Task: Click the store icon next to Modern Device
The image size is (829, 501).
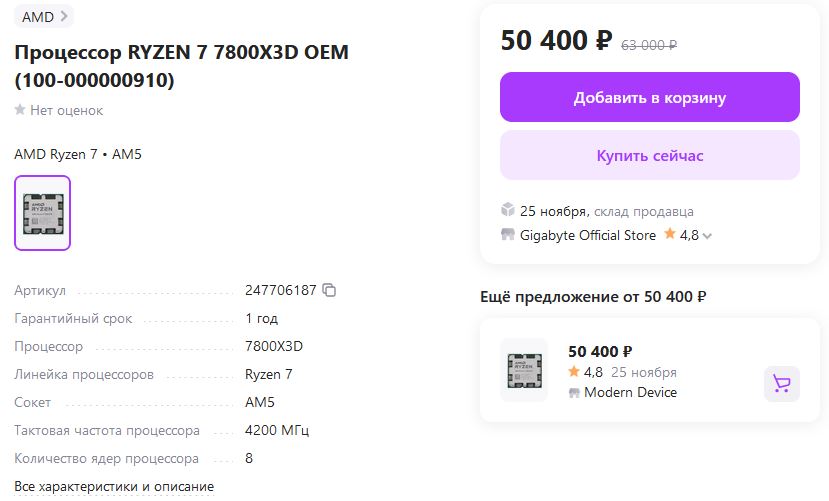Action: tap(574, 393)
